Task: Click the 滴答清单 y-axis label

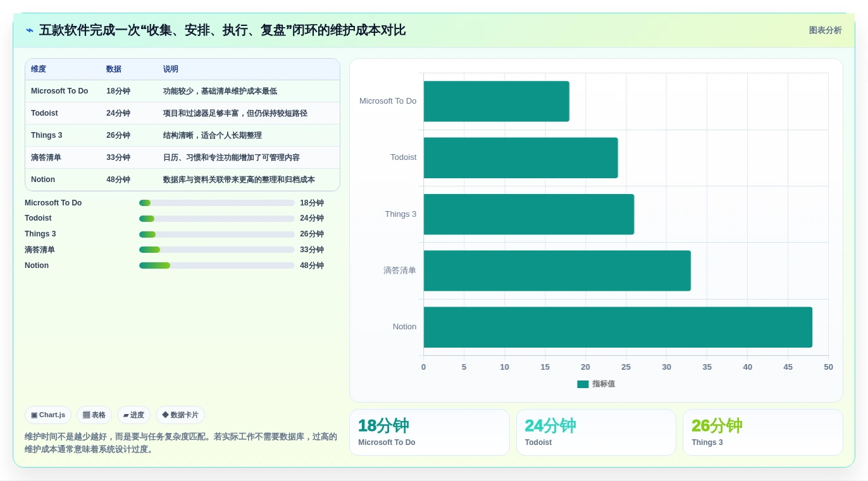Action: tap(400, 271)
